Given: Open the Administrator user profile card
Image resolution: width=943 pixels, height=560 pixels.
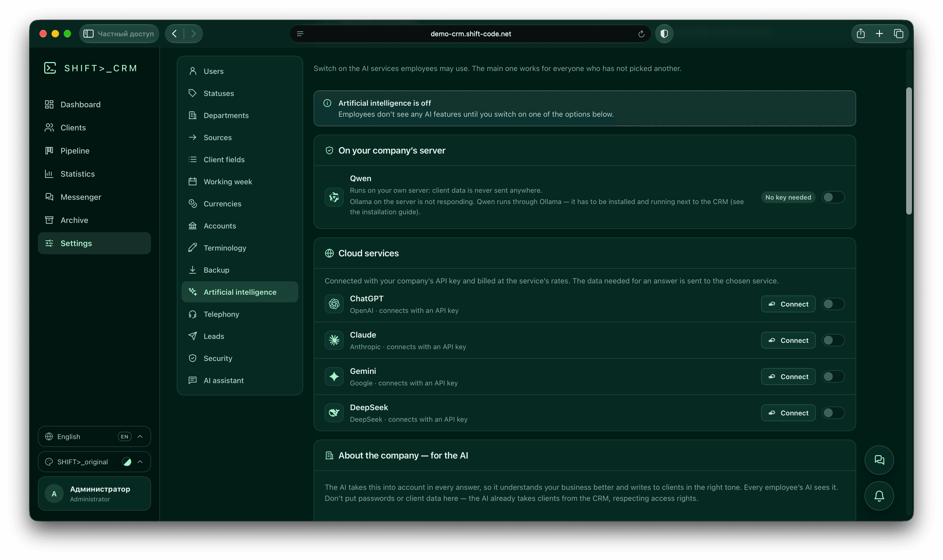Looking at the screenshot, I should pos(94,493).
